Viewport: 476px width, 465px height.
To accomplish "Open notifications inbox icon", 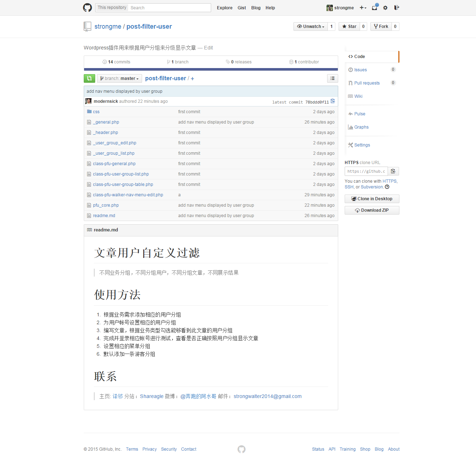I will pos(375,8).
